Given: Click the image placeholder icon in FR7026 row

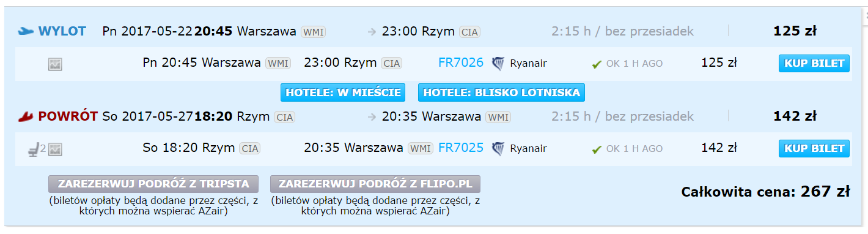Looking at the screenshot, I should [55, 64].
